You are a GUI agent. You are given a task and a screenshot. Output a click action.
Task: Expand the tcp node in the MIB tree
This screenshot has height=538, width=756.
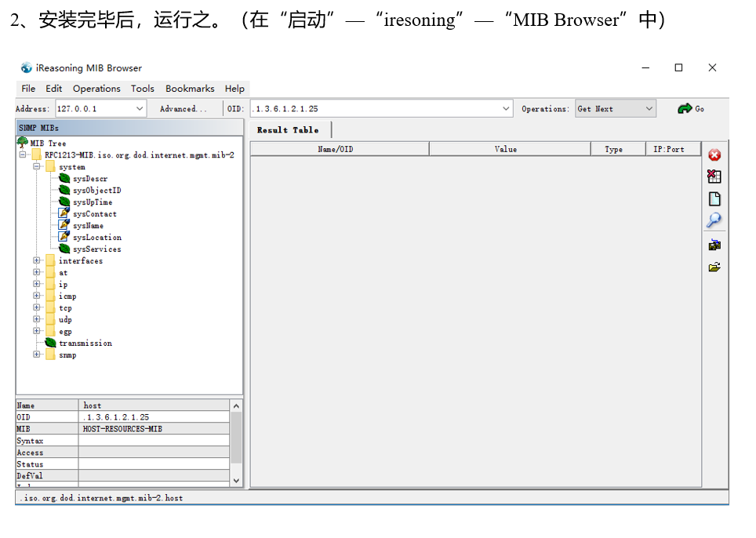37,307
